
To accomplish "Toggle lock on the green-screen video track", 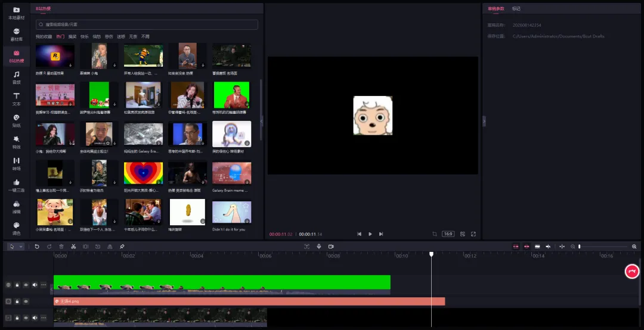I will tap(17, 285).
